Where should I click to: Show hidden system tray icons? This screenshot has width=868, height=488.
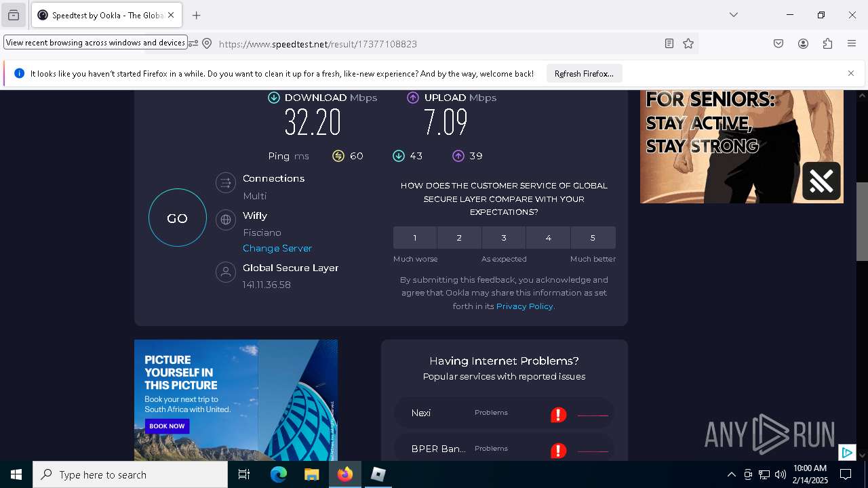point(731,474)
